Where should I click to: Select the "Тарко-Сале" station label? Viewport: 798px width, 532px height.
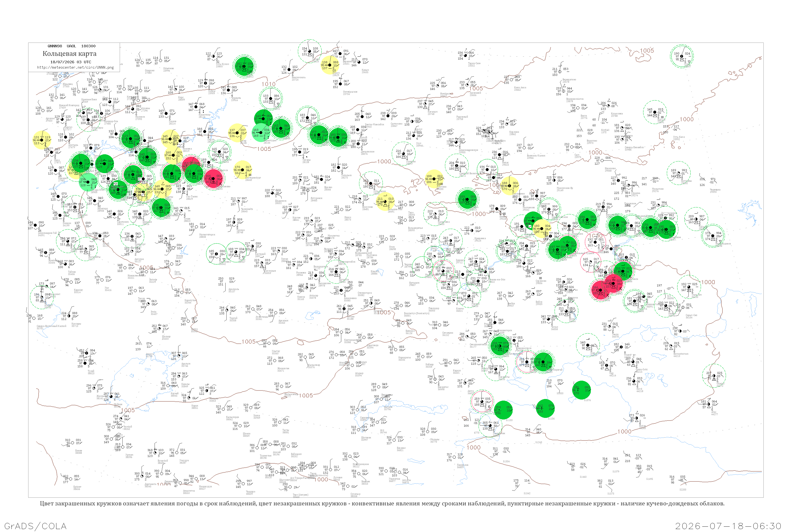coord(474,64)
